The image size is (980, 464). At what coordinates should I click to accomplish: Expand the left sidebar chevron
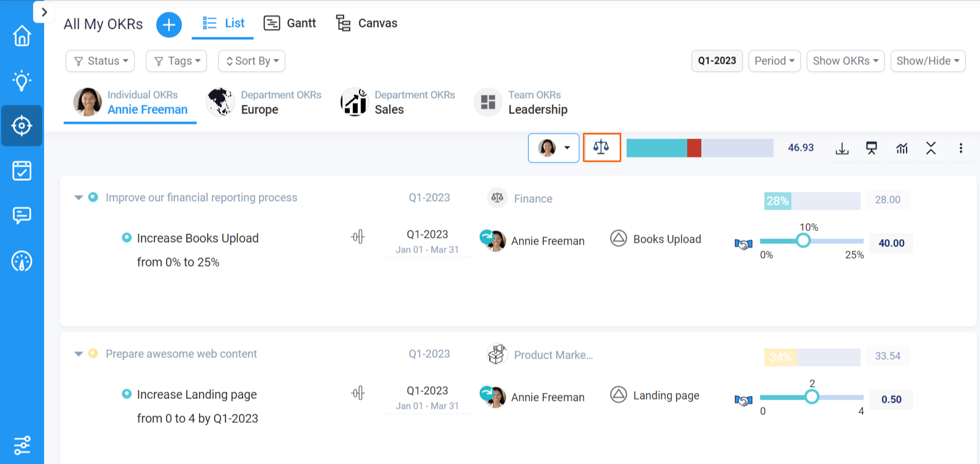click(x=44, y=12)
